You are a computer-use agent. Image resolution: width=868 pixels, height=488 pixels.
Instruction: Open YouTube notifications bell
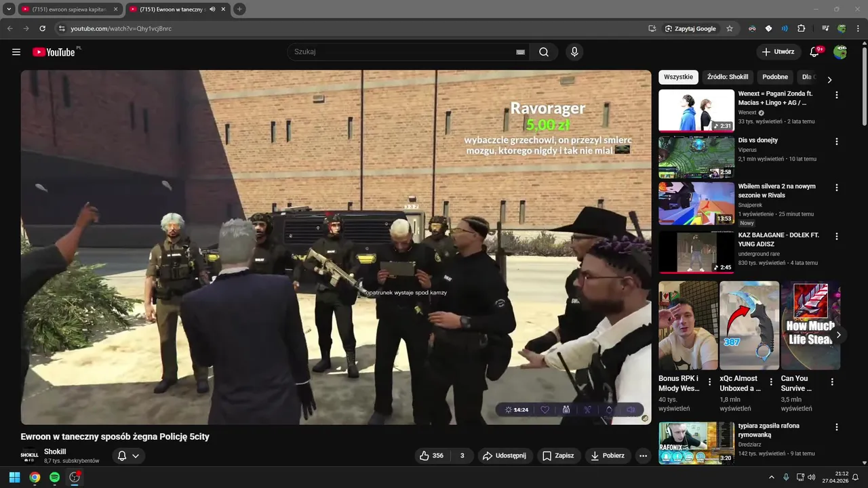[x=814, y=52]
